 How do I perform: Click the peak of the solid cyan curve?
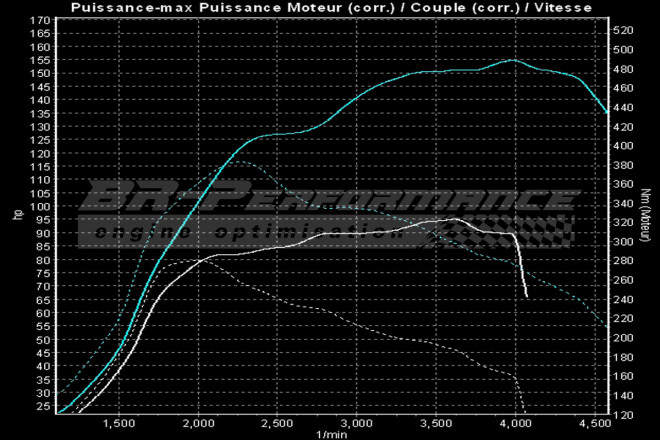pos(512,60)
